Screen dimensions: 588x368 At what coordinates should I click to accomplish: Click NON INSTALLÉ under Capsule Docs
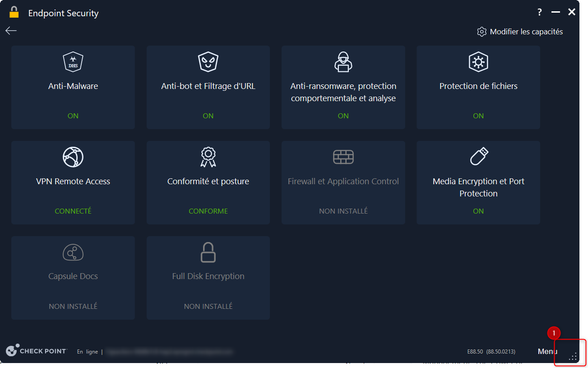(73, 306)
